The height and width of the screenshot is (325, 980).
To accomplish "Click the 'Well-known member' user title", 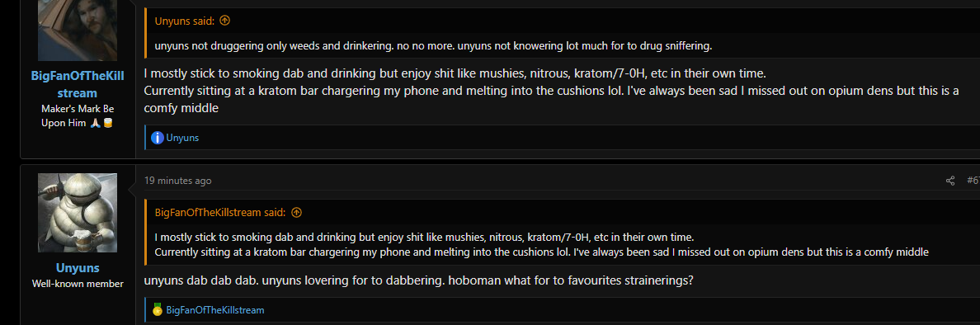I will click(78, 284).
